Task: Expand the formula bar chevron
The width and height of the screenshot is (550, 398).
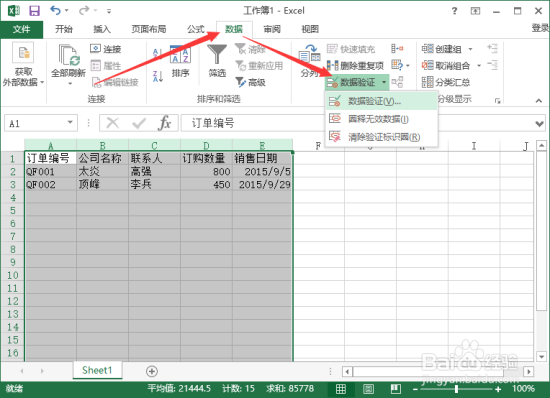Action: (x=539, y=123)
